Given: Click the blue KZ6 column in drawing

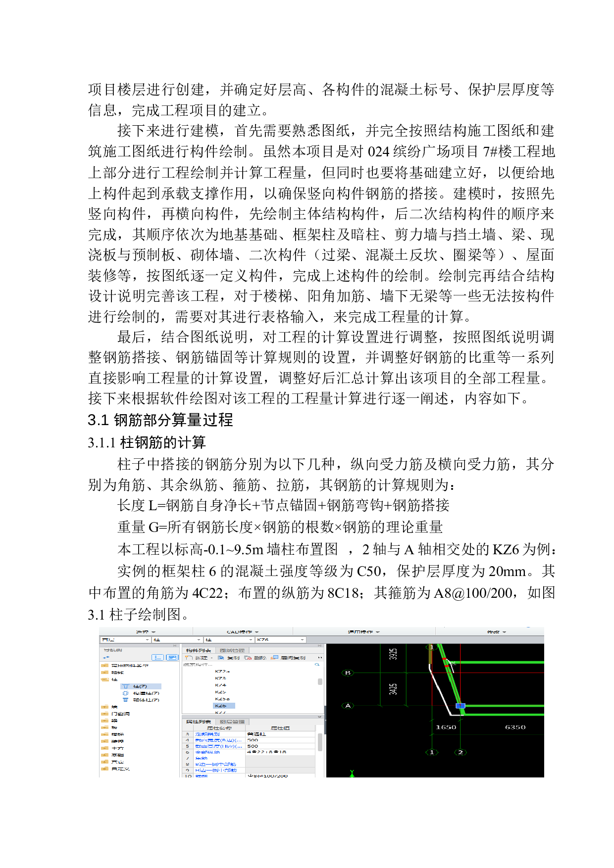Looking at the screenshot, I should [x=460, y=706].
